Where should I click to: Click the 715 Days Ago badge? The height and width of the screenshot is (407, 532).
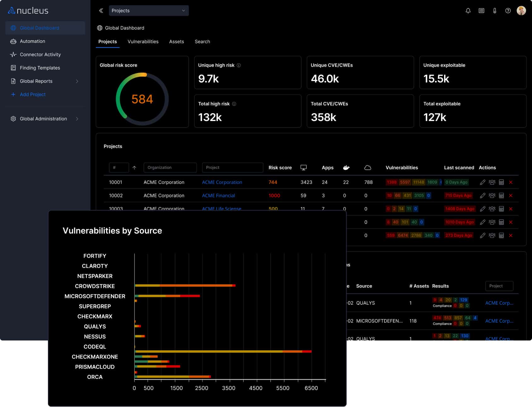click(x=458, y=195)
